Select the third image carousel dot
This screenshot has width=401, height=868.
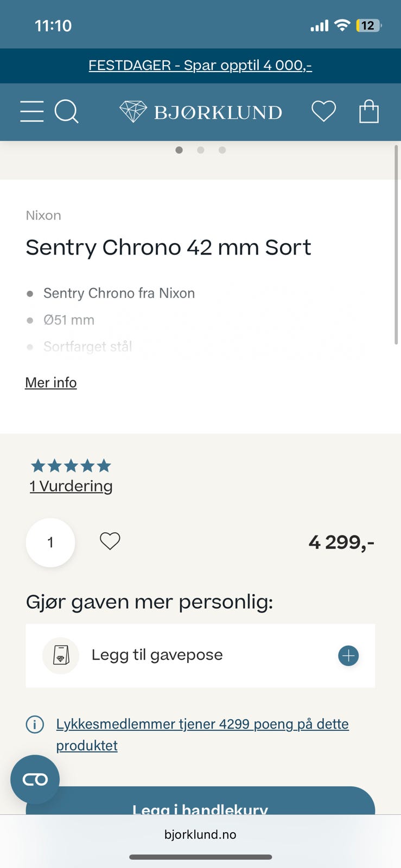click(x=222, y=150)
